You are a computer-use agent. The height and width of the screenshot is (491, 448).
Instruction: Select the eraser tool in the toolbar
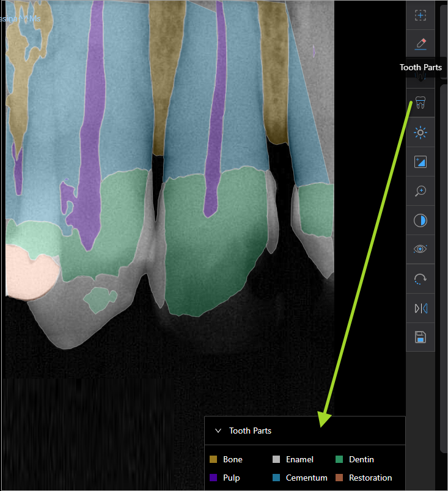tap(420, 44)
